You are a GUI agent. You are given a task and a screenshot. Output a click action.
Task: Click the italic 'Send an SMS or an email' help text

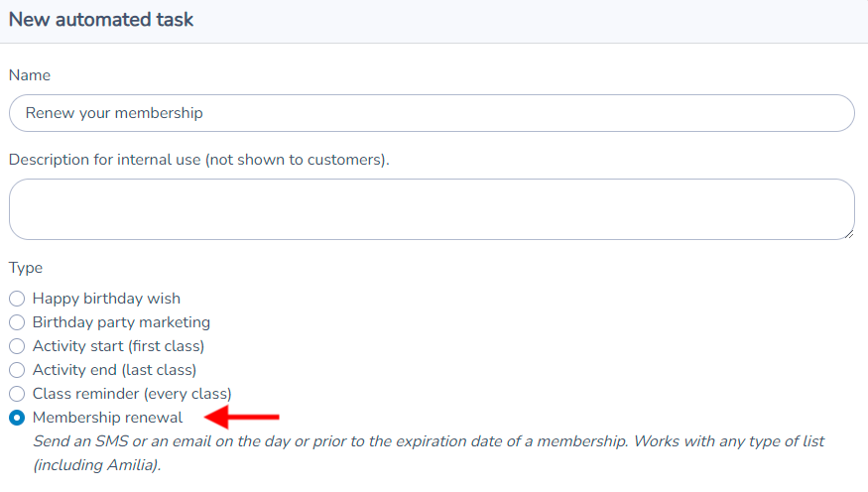click(429, 453)
